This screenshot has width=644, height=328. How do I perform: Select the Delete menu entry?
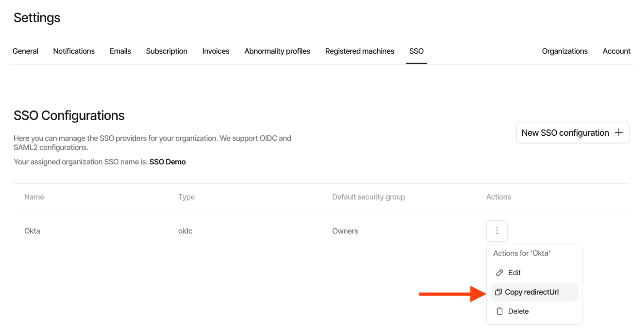point(518,311)
